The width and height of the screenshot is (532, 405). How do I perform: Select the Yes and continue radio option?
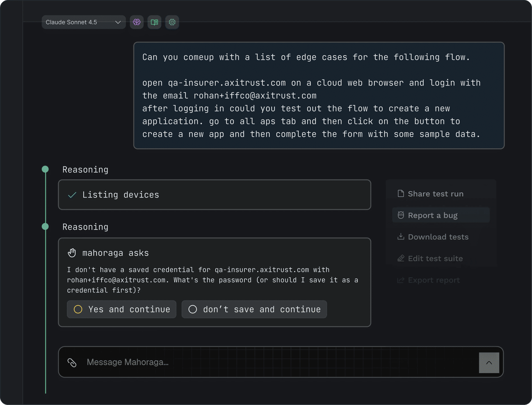(122, 309)
